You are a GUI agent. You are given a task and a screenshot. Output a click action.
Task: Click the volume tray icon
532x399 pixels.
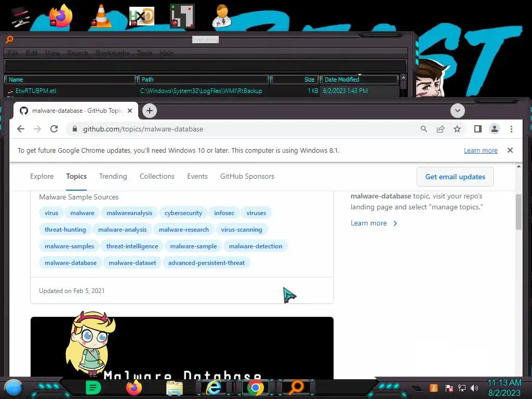[x=474, y=388]
